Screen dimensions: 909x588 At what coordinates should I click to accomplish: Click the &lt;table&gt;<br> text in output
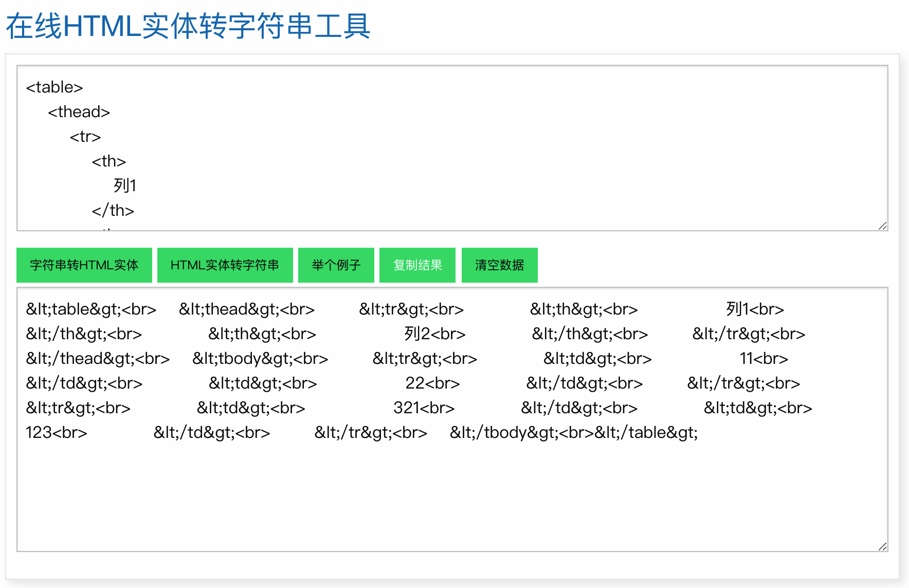tap(91, 309)
